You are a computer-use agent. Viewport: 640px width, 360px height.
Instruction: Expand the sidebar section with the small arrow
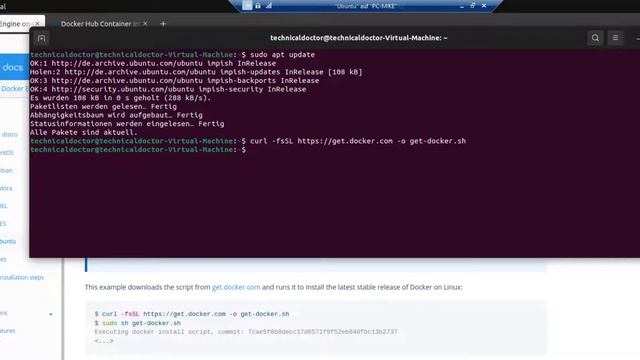(x=51, y=314)
